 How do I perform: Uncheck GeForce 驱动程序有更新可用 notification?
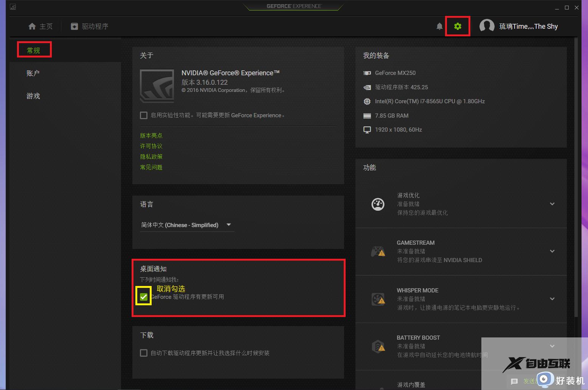(x=143, y=297)
